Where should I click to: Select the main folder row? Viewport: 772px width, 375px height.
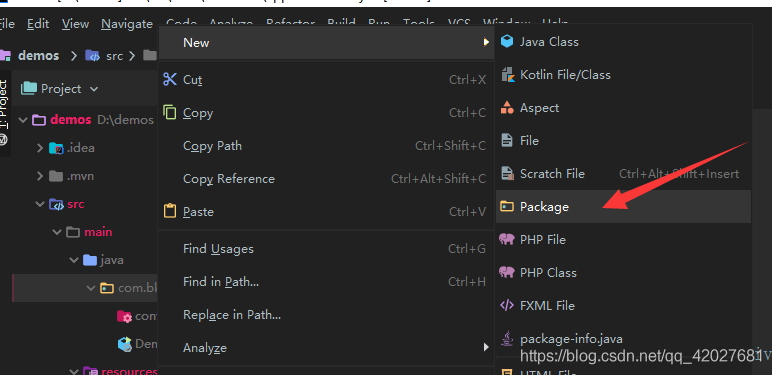pos(85,232)
